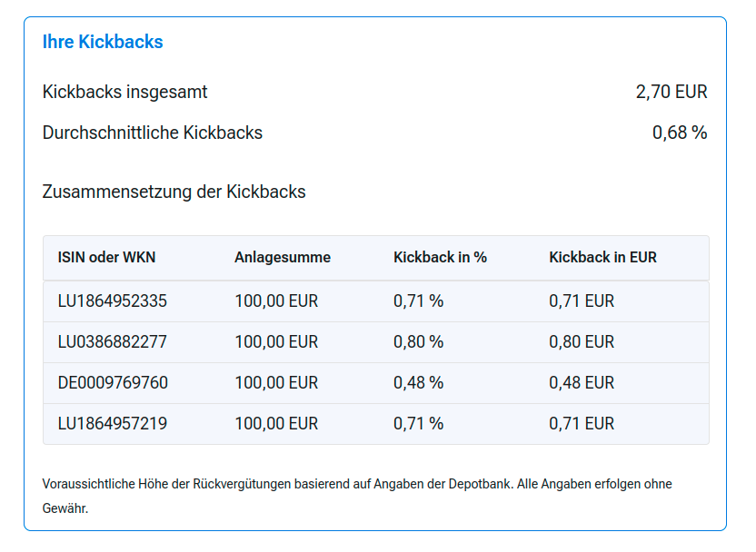
Task: Click the 0,48 EUR kickback amount cell
Action: pyautogui.click(x=582, y=382)
